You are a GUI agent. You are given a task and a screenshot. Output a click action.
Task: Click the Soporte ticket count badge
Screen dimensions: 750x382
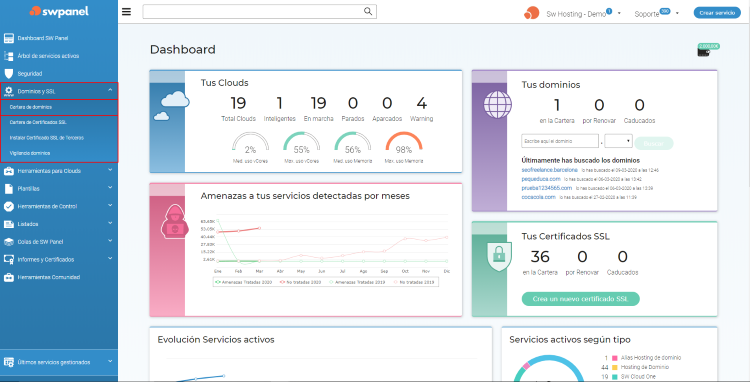(x=665, y=11)
